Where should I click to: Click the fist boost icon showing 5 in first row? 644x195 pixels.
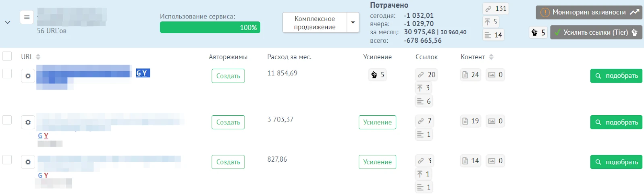[x=377, y=75]
